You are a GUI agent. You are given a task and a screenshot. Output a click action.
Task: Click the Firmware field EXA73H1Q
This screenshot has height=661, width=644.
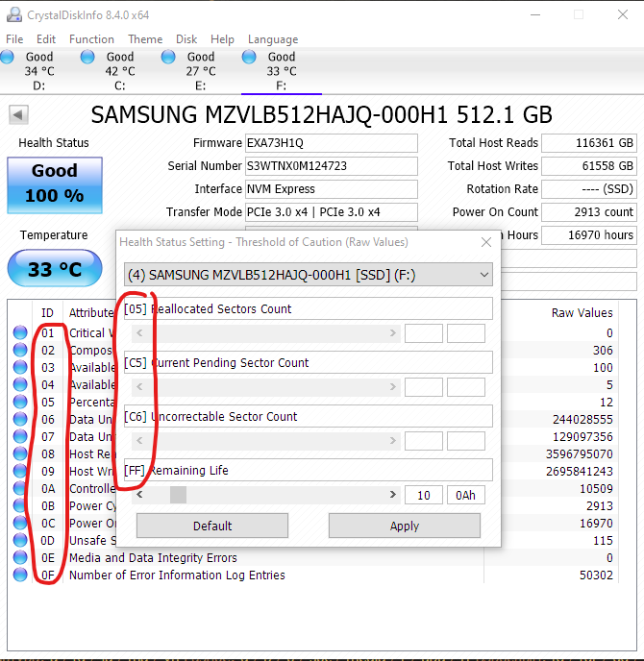[332, 143]
